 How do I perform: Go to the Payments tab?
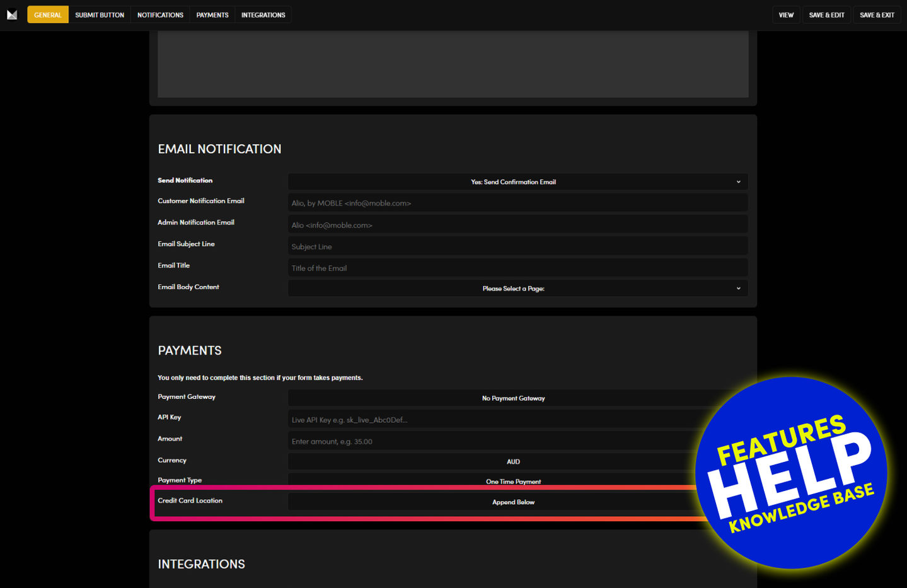(x=212, y=15)
